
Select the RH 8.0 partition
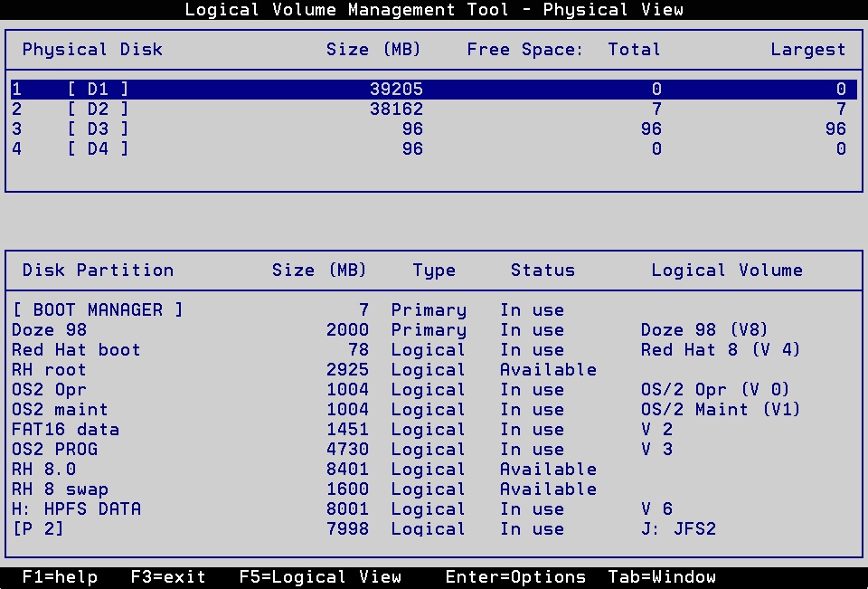click(43, 470)
